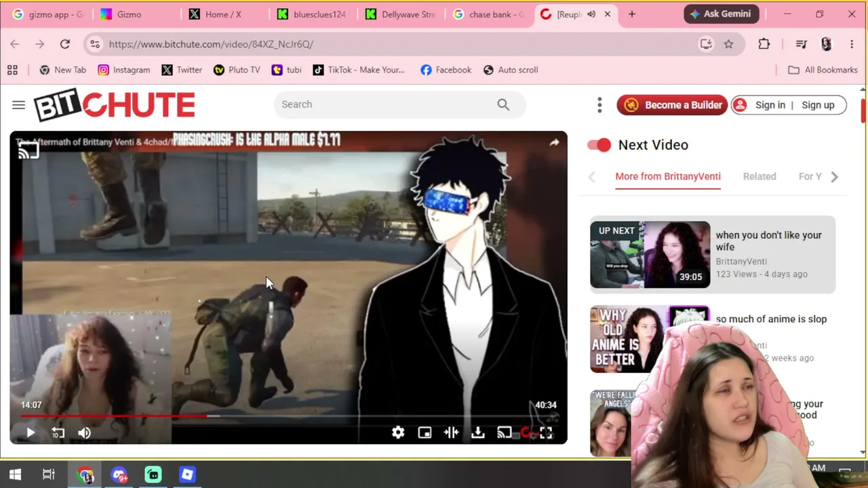Switch to the Gizmo tab
Image resolution: width=868 pixels, height=488 pixels.
(134, 14)
